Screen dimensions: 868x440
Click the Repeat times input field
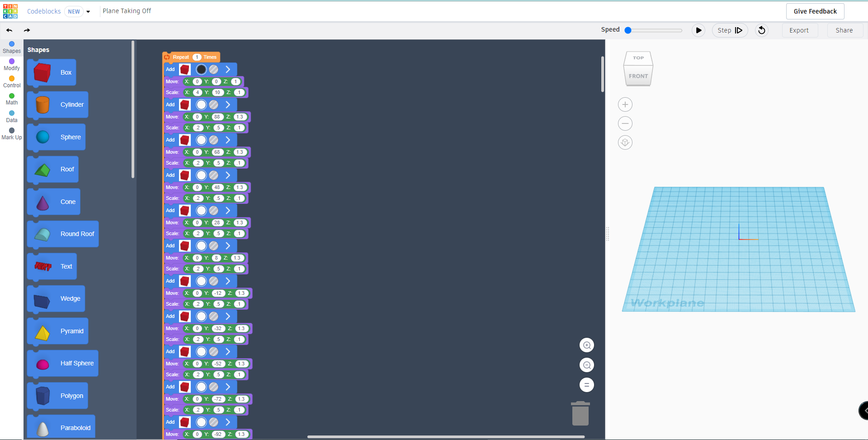(x=196, y=57)
